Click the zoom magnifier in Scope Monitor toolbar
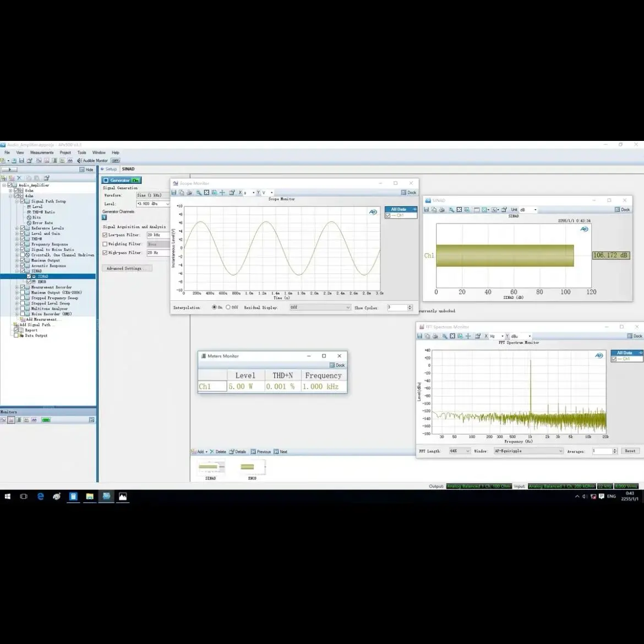 pyautogui.click(x=199, y=193)
